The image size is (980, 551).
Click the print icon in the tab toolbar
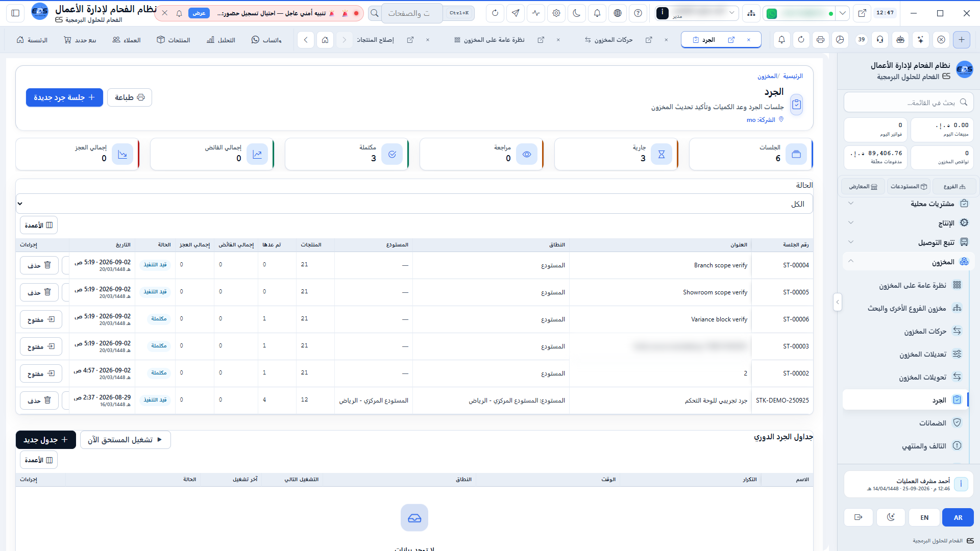pyautogui.click(x=821, y=40)
